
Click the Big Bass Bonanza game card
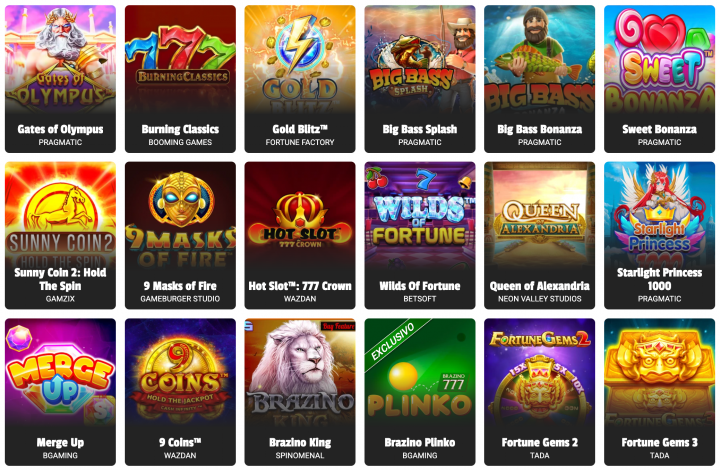(540, 78)
